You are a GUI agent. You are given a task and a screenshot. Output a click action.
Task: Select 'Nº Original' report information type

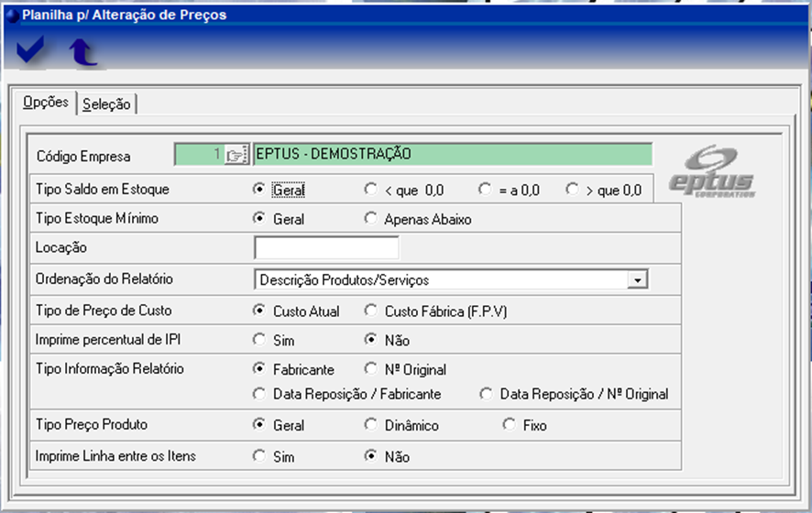(370, 369)
